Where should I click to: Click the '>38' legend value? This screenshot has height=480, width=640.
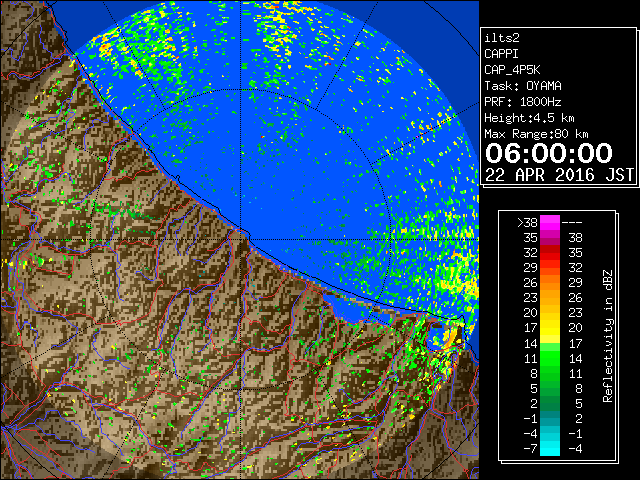click(527, 223)
